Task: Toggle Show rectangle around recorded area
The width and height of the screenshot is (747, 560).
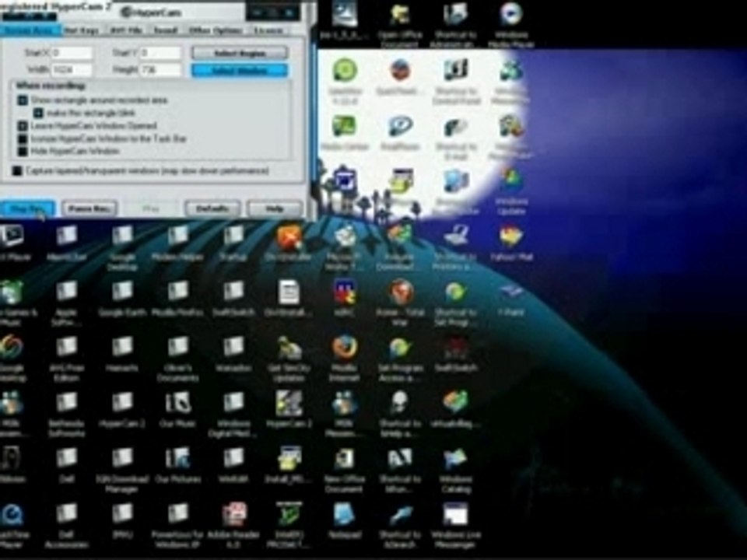Action: click(x=23, y=100)
